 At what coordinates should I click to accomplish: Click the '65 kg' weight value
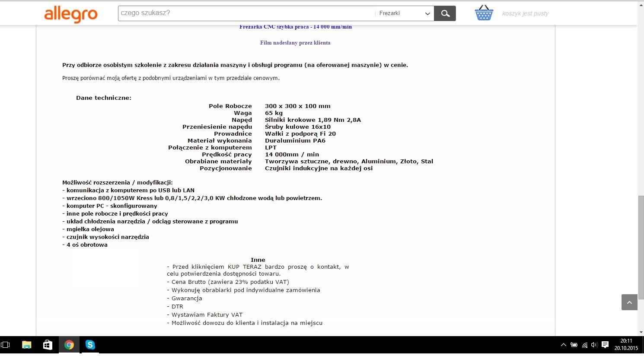pyautogui.click(x=274, y=113)
